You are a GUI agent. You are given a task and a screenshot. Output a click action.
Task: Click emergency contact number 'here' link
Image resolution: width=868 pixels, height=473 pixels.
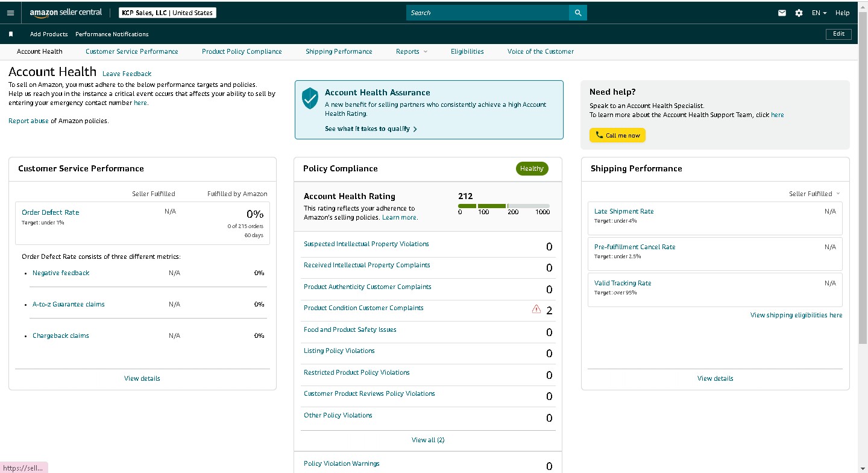tap(140, 103)
